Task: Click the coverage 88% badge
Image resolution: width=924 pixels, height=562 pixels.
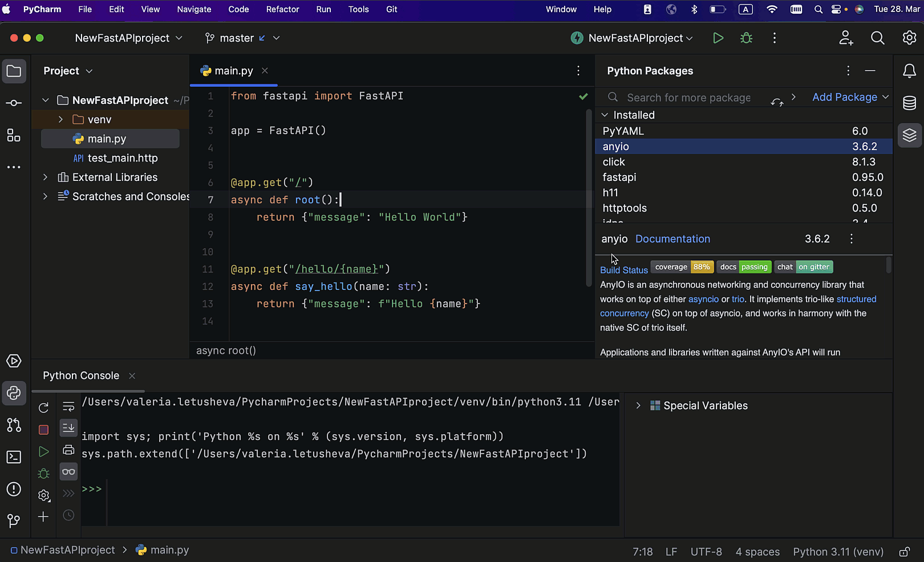Action: click(682, 266)
